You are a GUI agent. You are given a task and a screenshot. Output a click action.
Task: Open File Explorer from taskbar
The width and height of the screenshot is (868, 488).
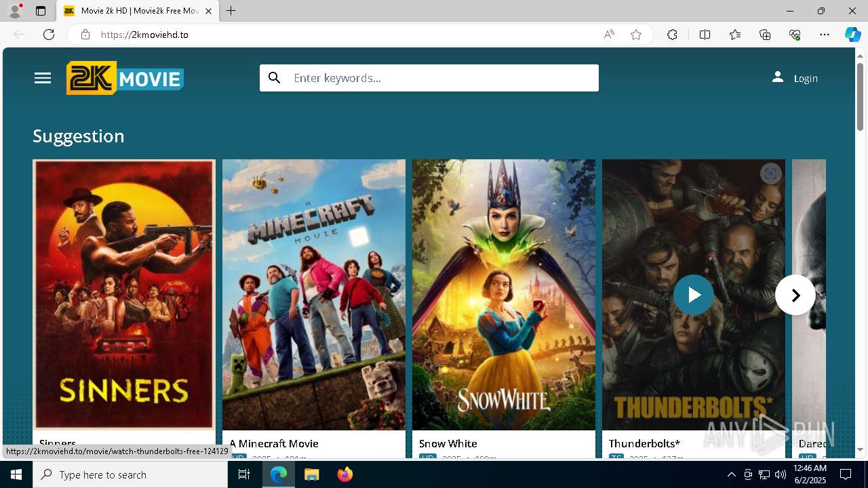[x=311, y=474]
